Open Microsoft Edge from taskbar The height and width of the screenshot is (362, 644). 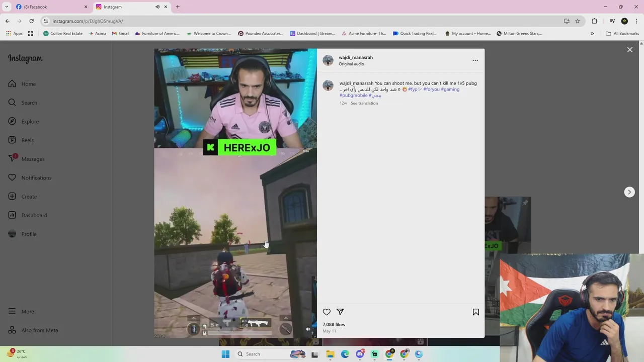[345, 354]
